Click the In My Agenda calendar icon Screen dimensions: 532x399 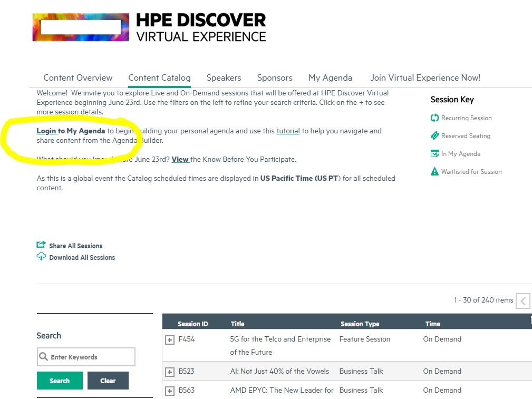pyautogui.click(x=434, y=154)
